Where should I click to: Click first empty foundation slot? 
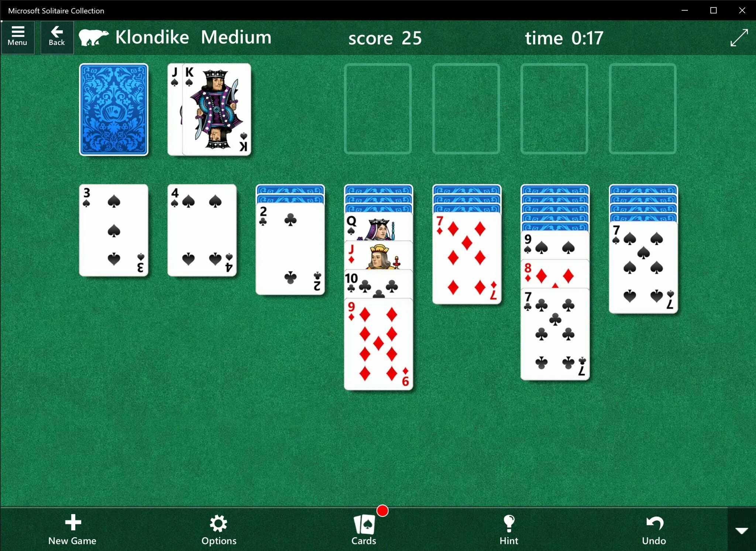coord(378,109)
